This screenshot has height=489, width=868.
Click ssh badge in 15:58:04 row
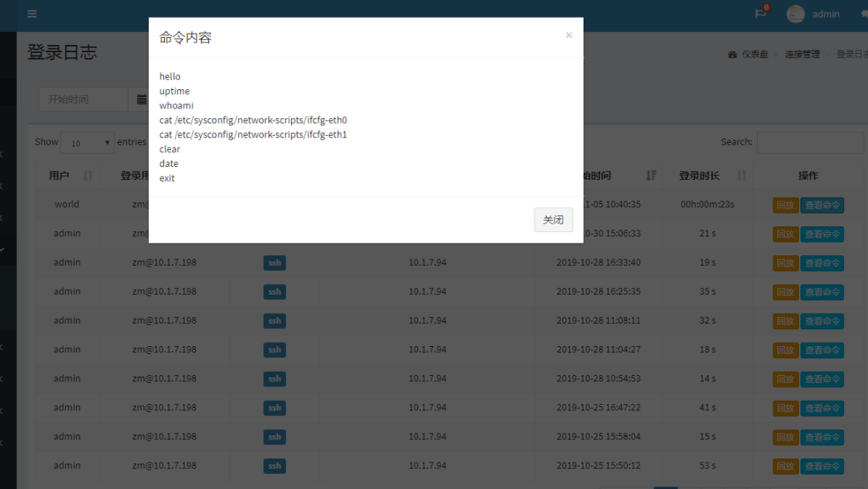[x=275, y=437]
